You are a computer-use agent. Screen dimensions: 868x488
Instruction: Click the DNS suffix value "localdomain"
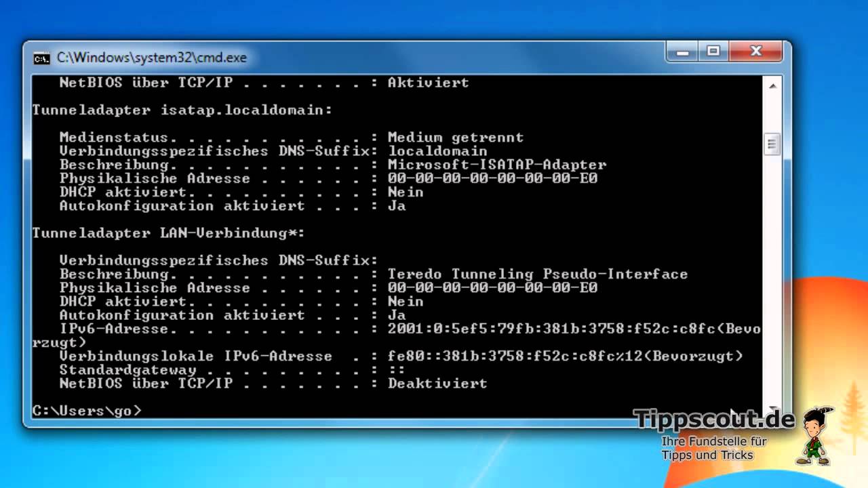click(437, 151)
